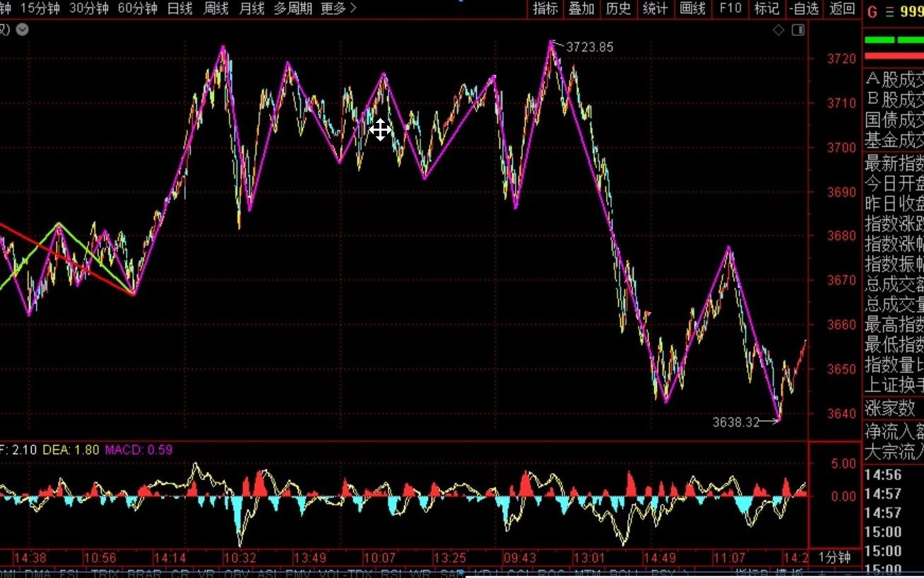Click the 大宗流入 row in side panel
Viewport: 924px width, 578px height.
(894, 452)
